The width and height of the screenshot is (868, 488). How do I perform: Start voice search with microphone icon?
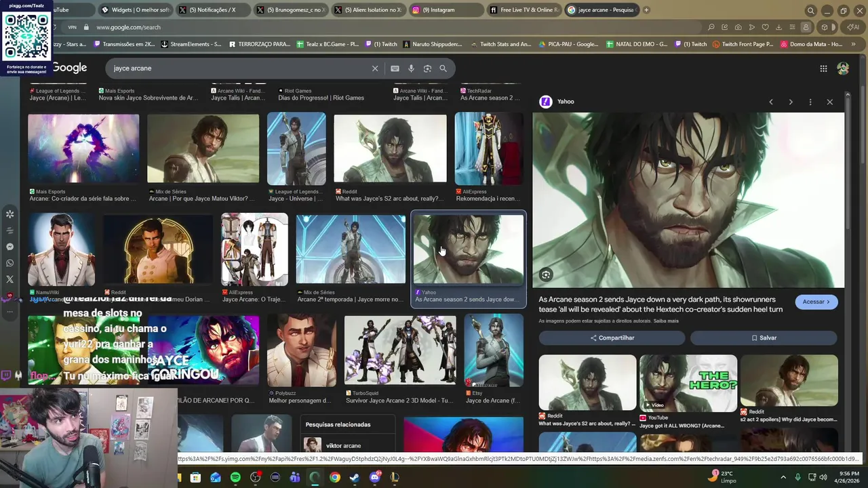pyautogui.click(x=411, y=68)
